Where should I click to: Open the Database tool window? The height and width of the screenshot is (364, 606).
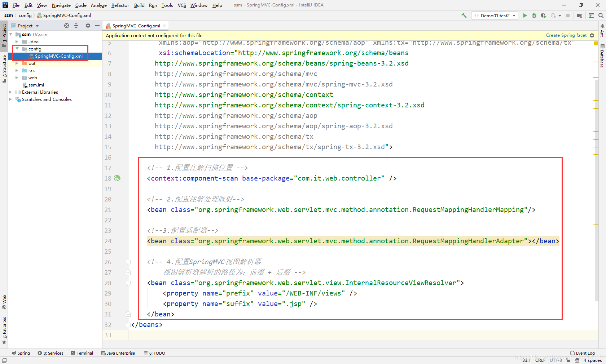pyautogui.click(x=602, y=56)
